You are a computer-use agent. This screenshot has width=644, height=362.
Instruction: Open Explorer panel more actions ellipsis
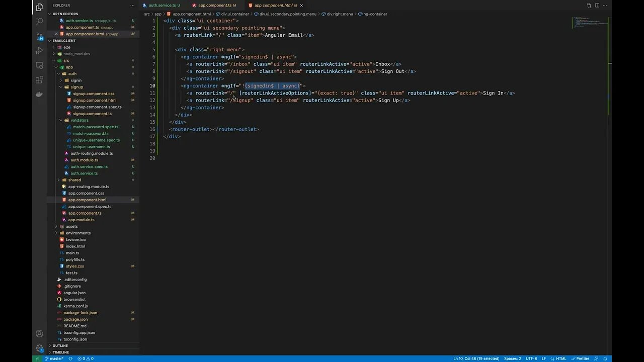132,6
